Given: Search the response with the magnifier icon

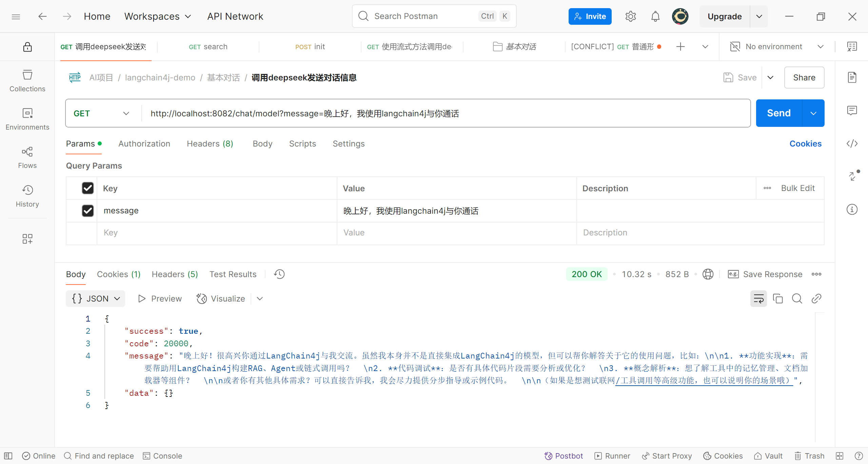Looking at the screenshot, I should pos(797,298).
